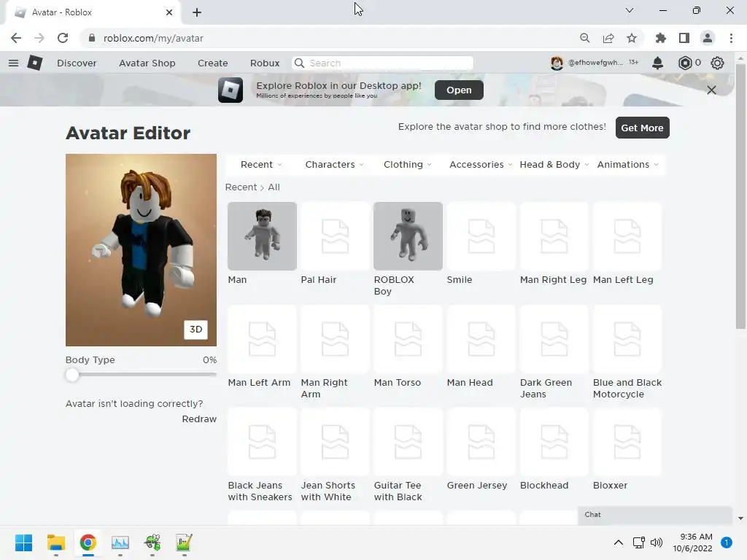Open the Windows notification count badge
Image resolution: width=747 pixels, height=560 pixels.
coord(727,542)
